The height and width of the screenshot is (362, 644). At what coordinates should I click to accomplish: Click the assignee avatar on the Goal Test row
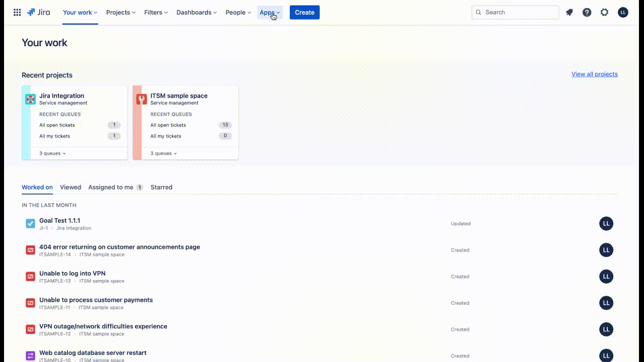click(606, 223)
